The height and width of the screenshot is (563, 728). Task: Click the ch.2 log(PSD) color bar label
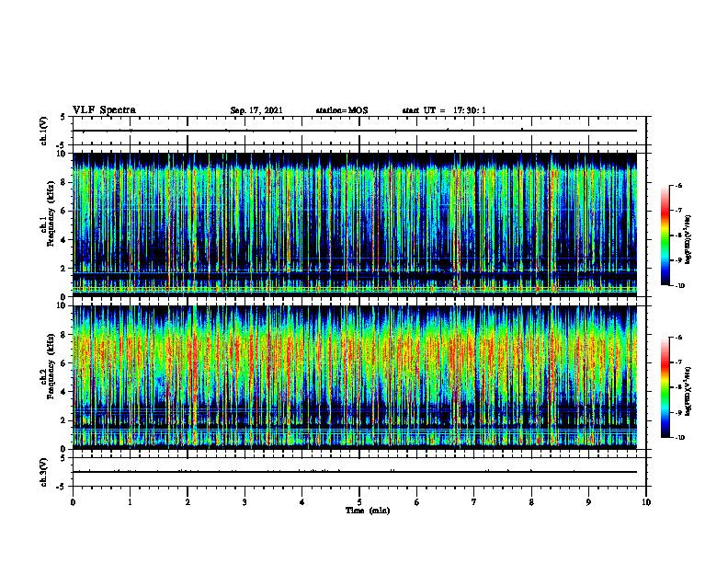click(688, 391)
